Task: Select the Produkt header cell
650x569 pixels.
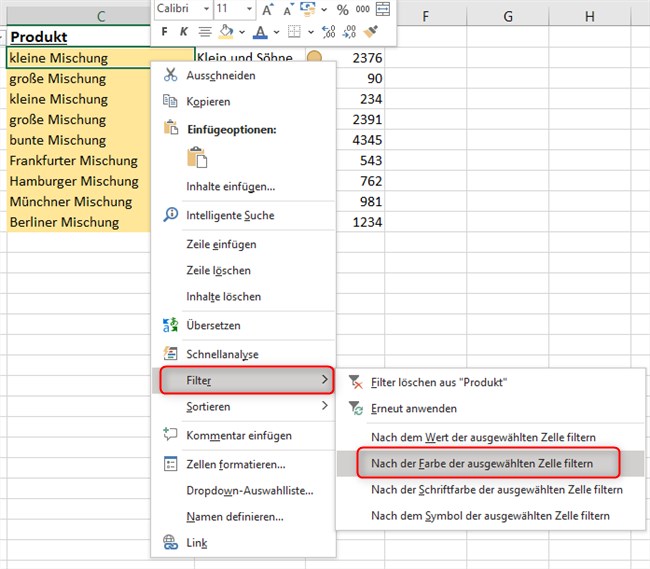Action: coord(79,36)
